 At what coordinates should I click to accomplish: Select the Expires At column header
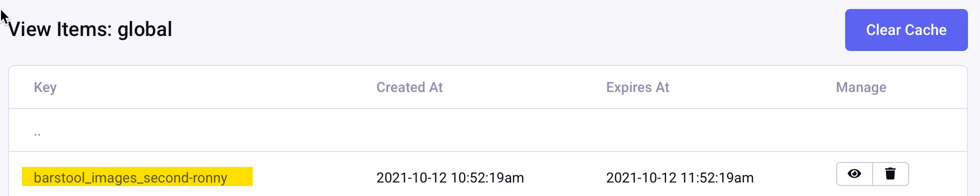tap(637, 87)
